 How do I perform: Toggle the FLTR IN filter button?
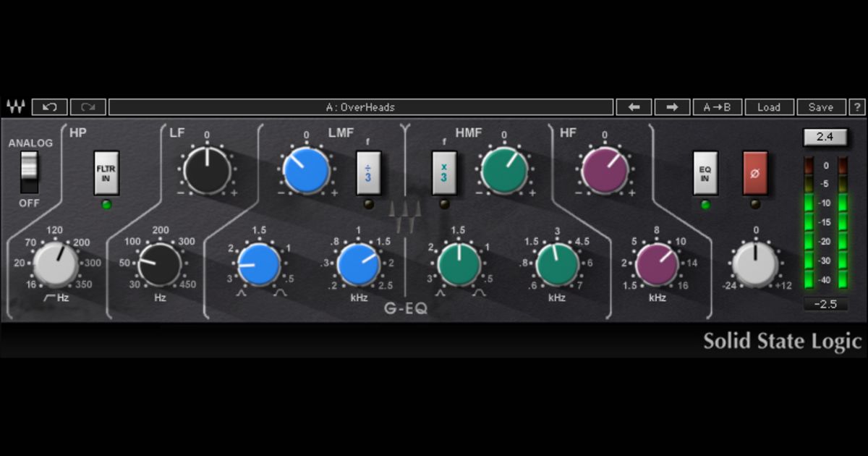(x=106, y=173)
